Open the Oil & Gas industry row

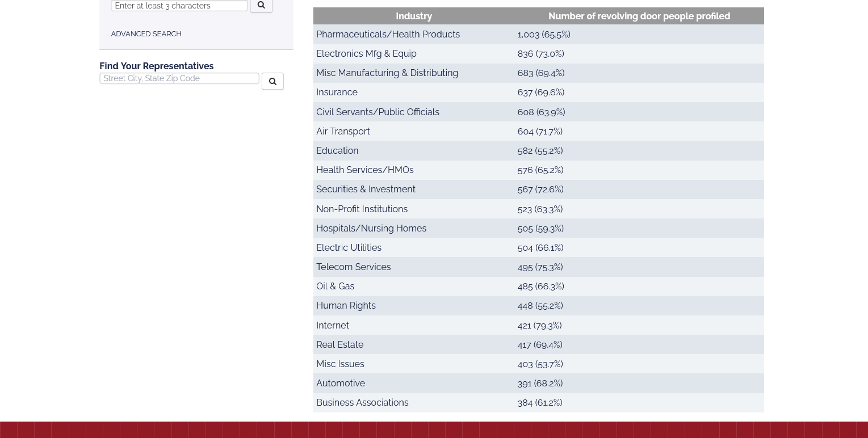(335, 287)
